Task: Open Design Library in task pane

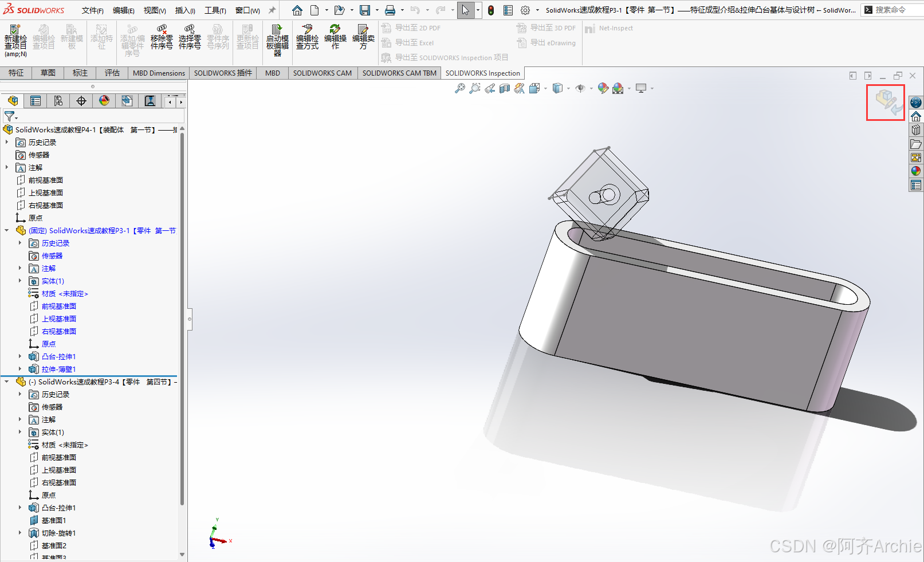Action: click(916, 130)
